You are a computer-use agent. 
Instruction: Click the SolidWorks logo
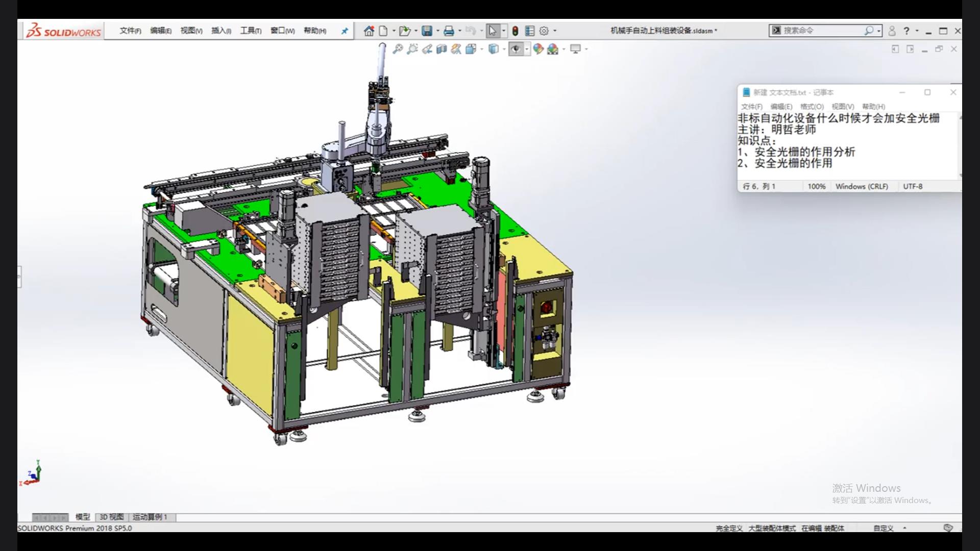pyautogui.click(x=63, y=31)
